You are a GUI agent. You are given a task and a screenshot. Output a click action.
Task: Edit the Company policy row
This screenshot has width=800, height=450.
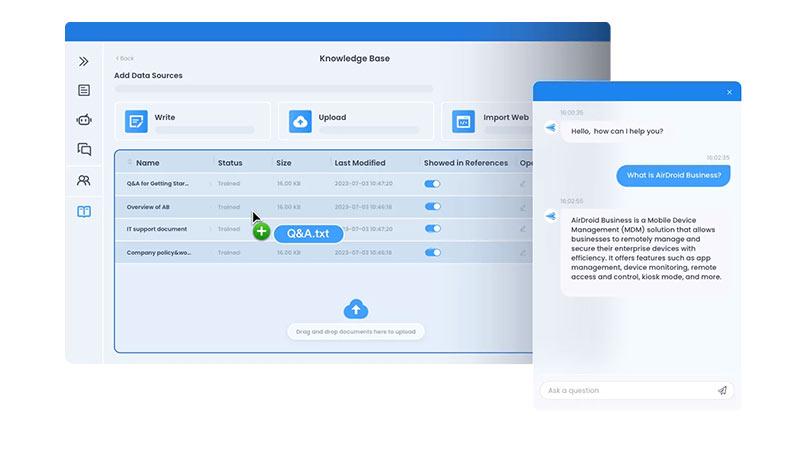[523, 253]
